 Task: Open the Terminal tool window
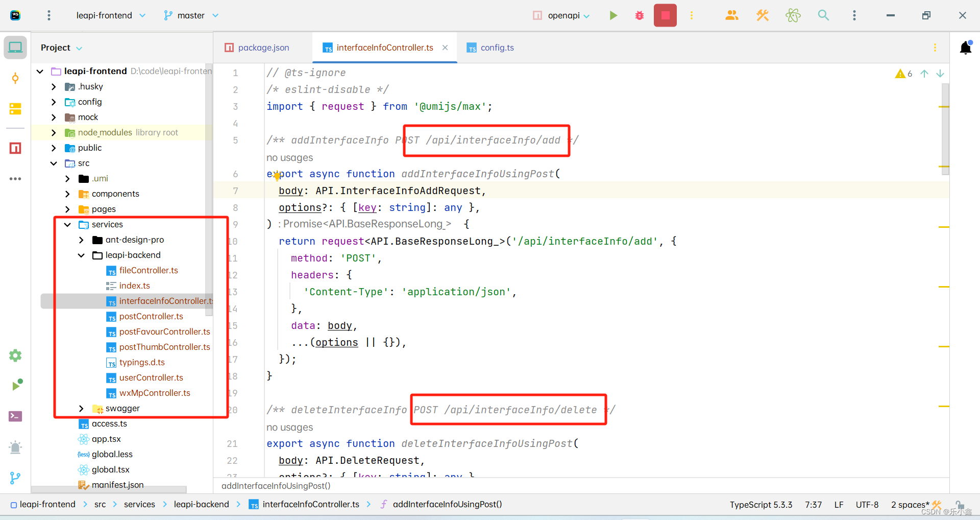point(15,416)
